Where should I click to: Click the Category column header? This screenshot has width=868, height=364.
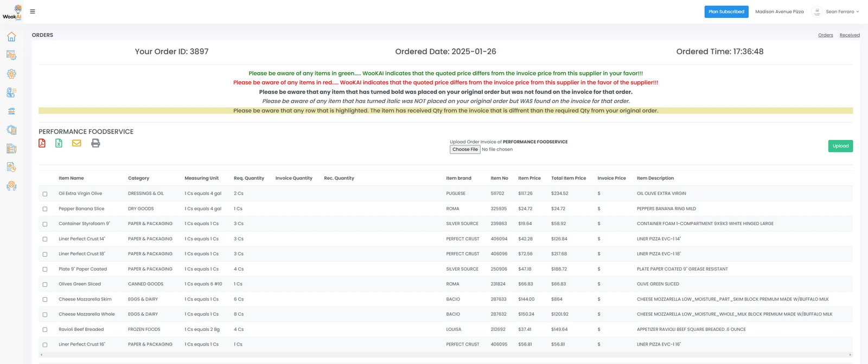pyautogui.click(x=138, y=178)
